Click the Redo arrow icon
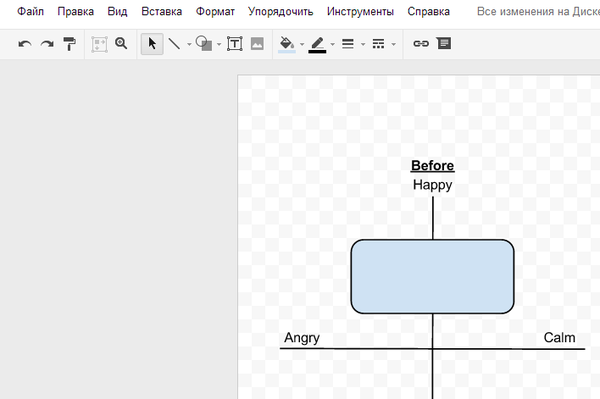This screenshot has height=399, width=600. click(47, 44)
